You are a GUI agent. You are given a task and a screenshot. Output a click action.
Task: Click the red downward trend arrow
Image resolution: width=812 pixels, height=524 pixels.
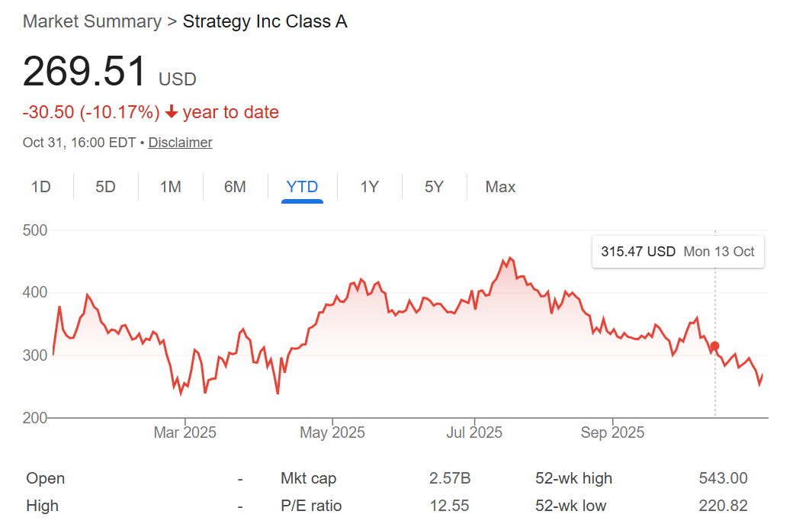tap(172, 111)
